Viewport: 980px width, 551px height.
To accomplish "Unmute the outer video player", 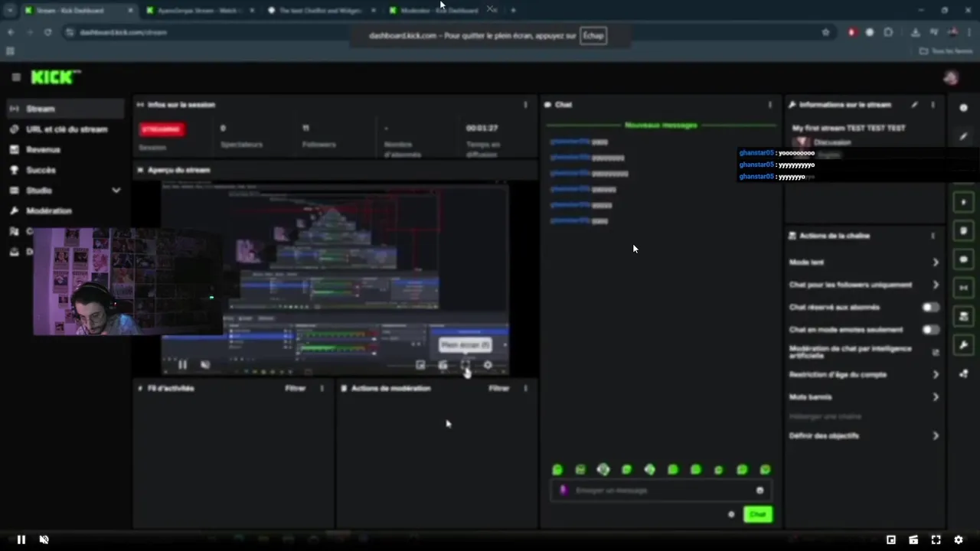I will [x=44, y=540].
